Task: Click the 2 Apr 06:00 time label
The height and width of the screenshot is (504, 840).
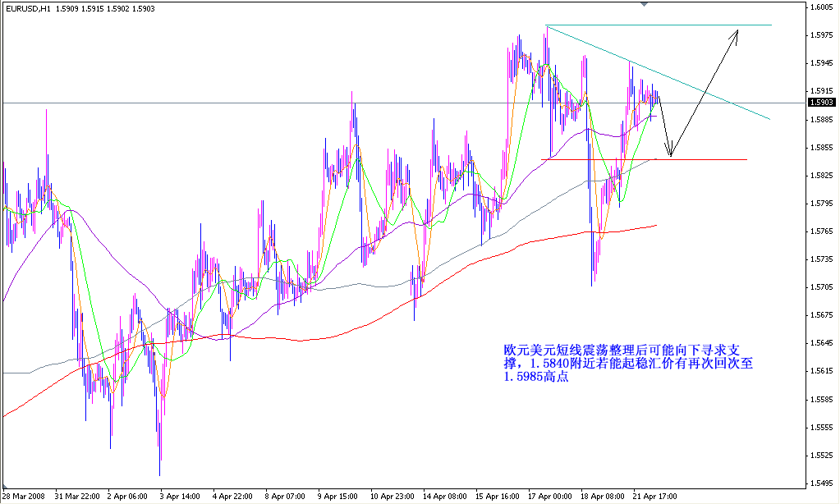Action: click(x=127, y=497)
